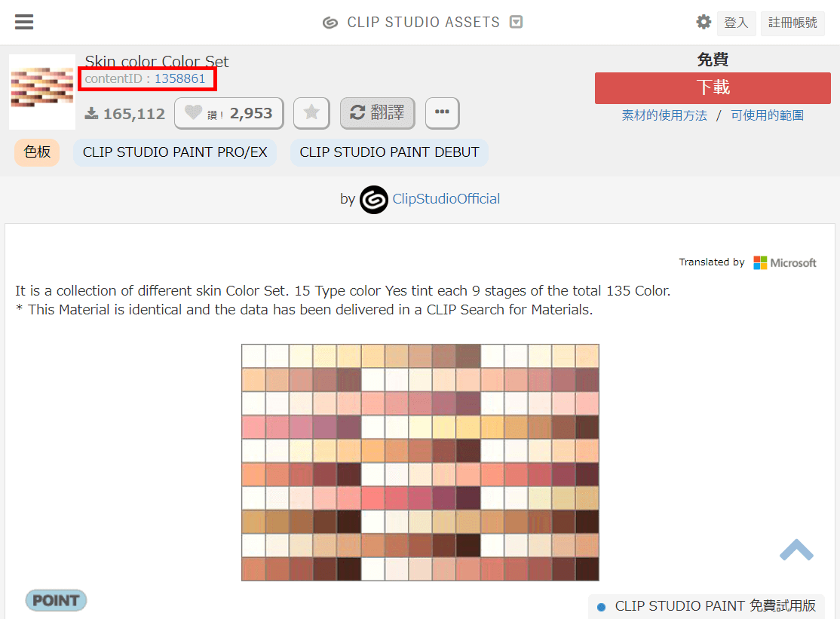Image resolution: width=840 pixels, height=619 pixels.
Task: Click the 註冊帳號 register button
Action: click(792, 23)
